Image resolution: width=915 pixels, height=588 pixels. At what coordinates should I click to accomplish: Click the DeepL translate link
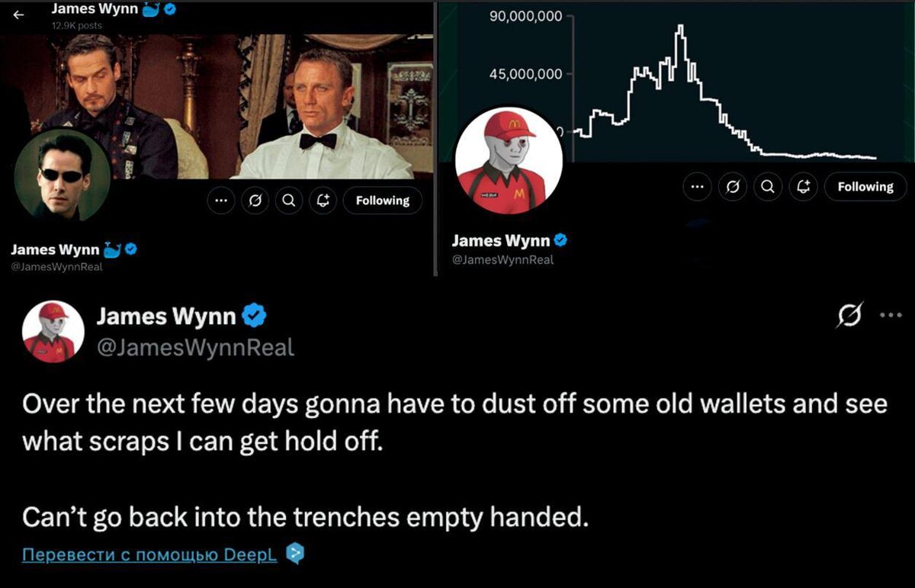coord(149,554)
